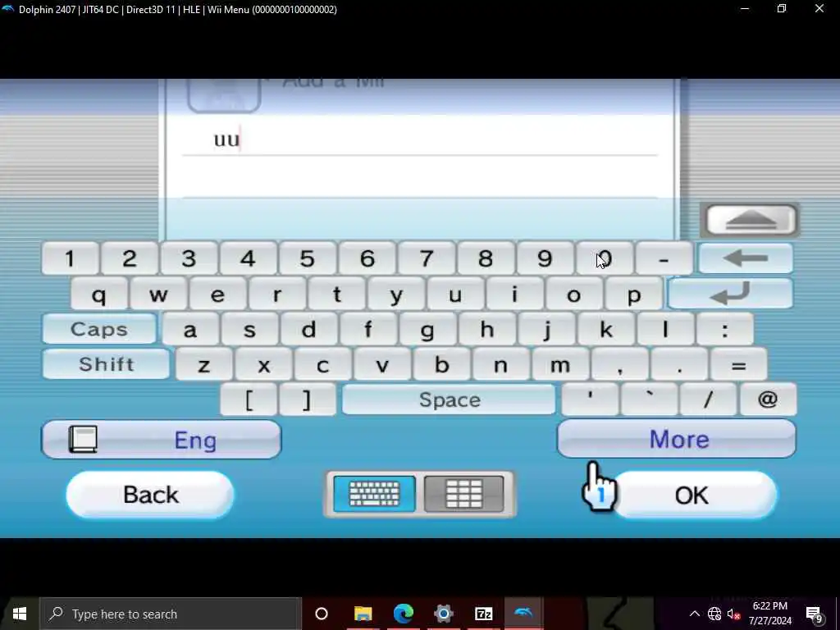Viewport: 840px width, 630px height.
Task: Tap the letter v key
Action: pos(382,365)
